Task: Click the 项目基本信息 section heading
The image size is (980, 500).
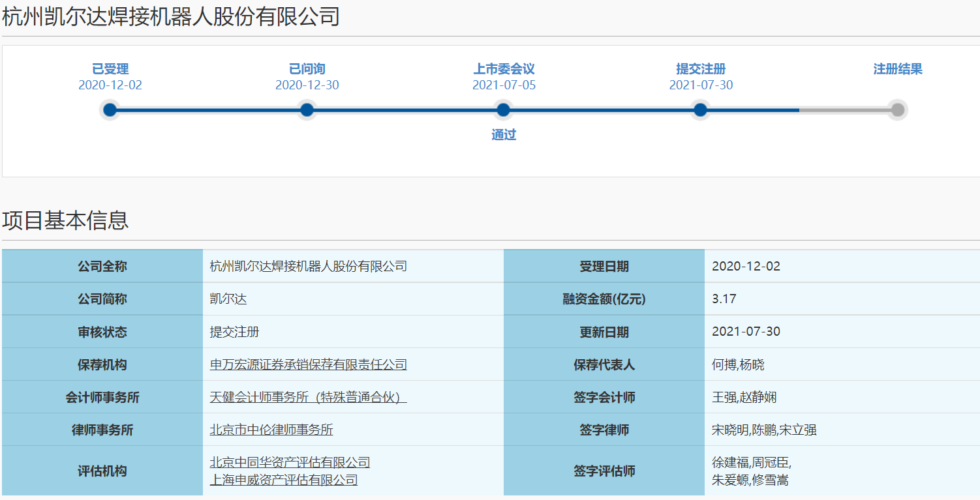Action: (x=65, y=220)
